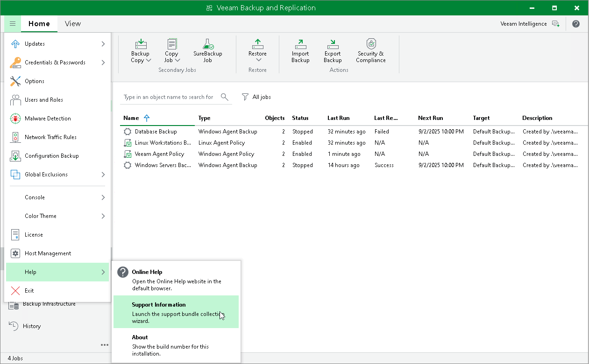Switch to the View ribbon tab
The width and height of the screenshot is (589, 364).
point(73,24)
